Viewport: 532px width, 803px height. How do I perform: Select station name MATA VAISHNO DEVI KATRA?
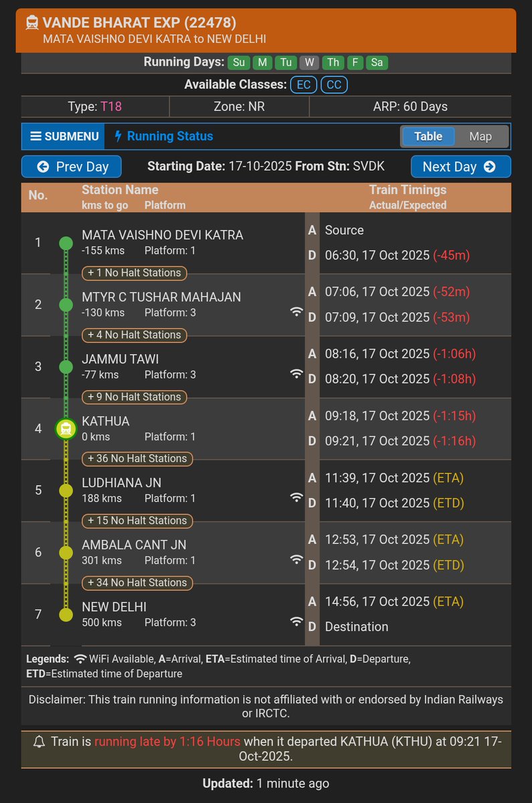(x=163, y=236)
